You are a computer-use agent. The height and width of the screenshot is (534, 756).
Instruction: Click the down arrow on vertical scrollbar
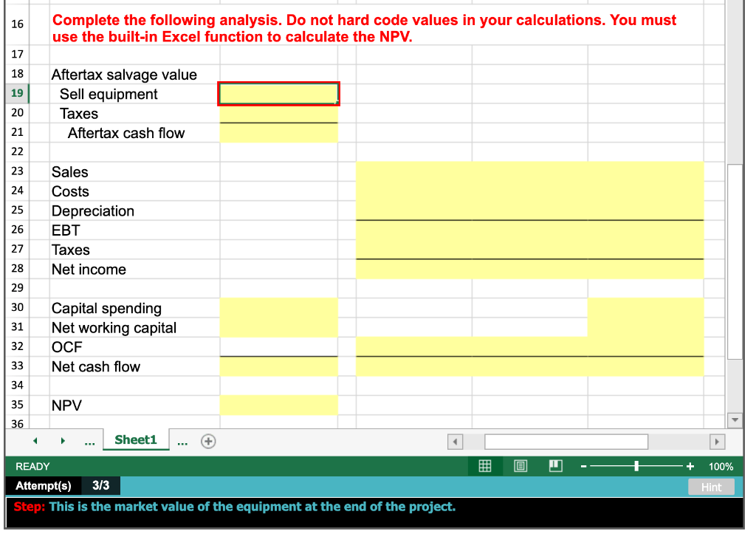(x=735, y=420)
